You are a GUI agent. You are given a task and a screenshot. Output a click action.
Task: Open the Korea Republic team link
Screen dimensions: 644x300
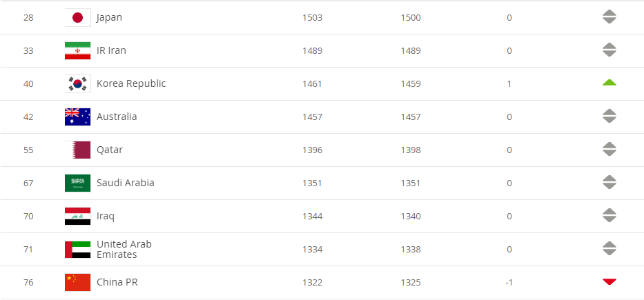[131, 83]
